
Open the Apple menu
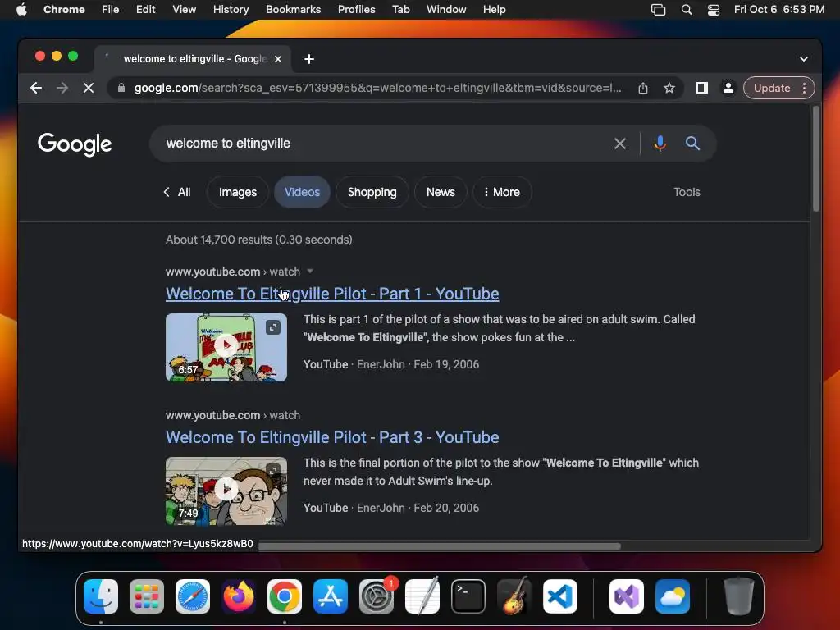click(x=21, y=10)
